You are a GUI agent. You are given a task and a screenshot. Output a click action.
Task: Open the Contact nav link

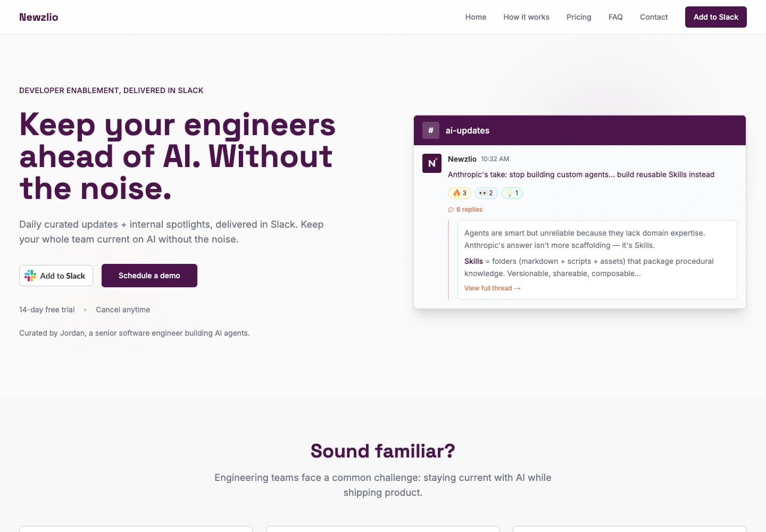[654, 17]
